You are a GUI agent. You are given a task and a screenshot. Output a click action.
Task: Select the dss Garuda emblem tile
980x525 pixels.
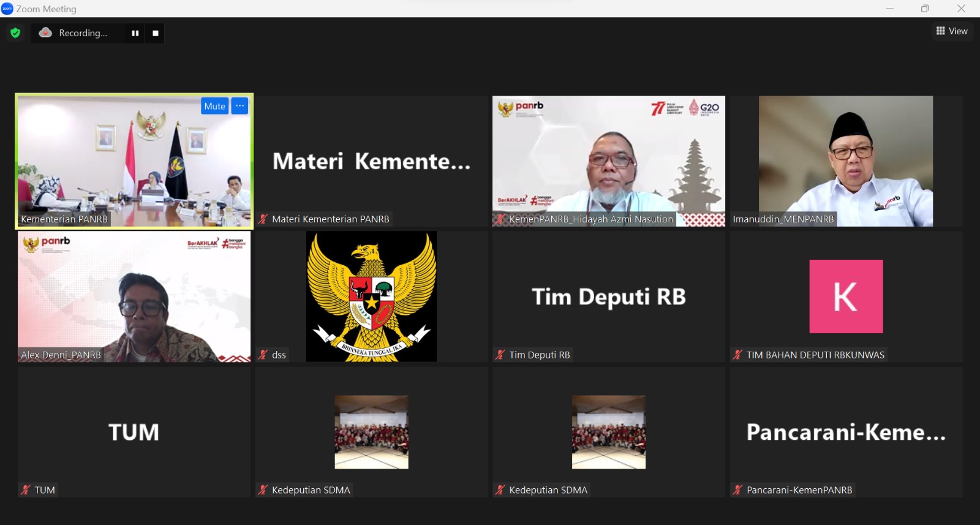coord(371,296)
